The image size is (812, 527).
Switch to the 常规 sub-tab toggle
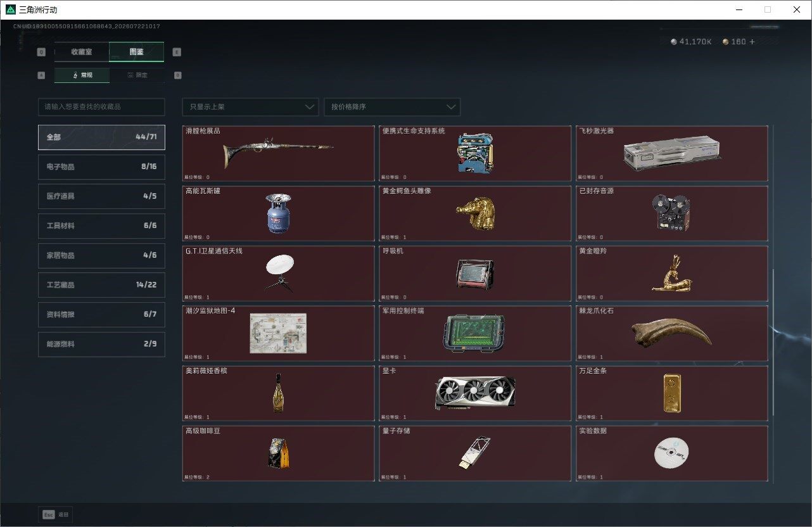tap(82, 75)
